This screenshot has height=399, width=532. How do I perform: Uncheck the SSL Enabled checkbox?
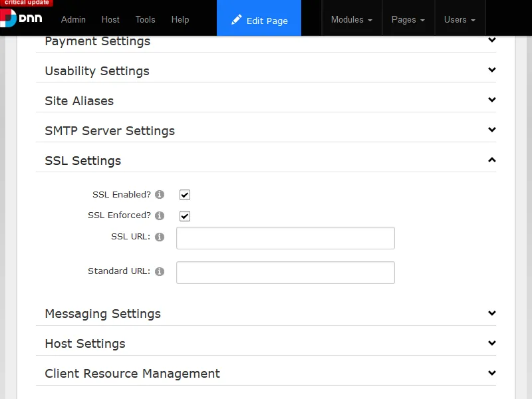tap(185, 195)
